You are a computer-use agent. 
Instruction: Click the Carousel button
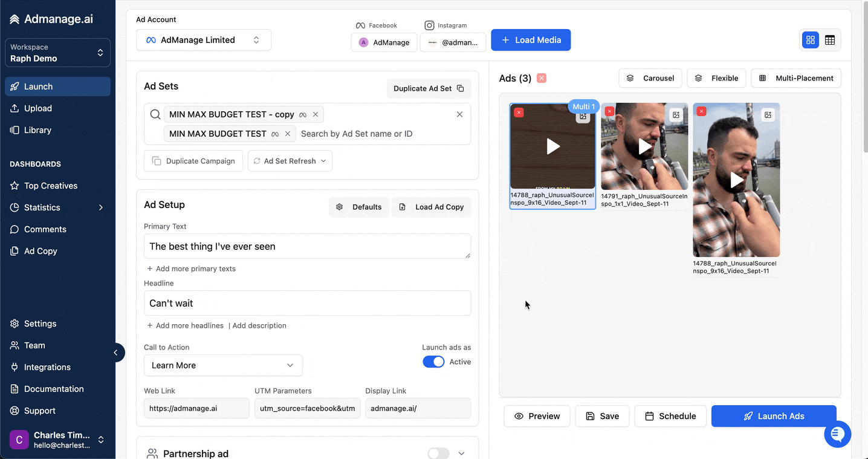[650, 78]
